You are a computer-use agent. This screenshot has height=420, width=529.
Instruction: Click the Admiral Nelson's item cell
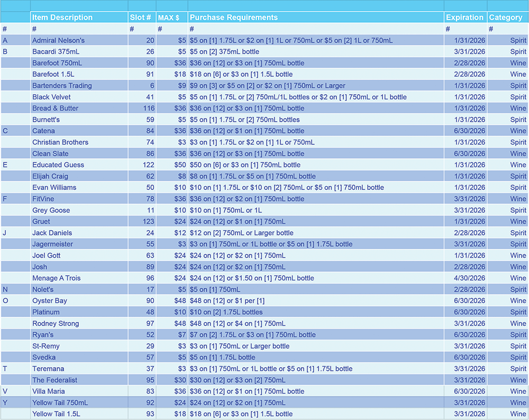(58, 40)
